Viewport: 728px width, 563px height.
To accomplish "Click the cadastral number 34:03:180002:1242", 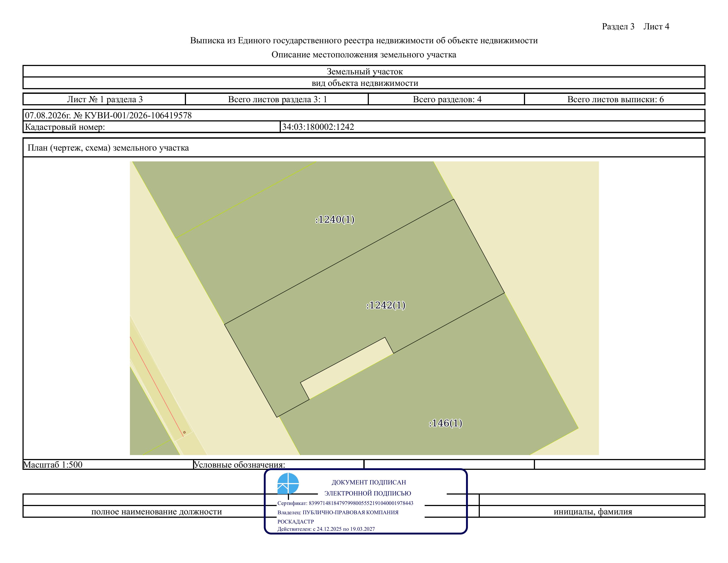I will click(x=318, y=127).
